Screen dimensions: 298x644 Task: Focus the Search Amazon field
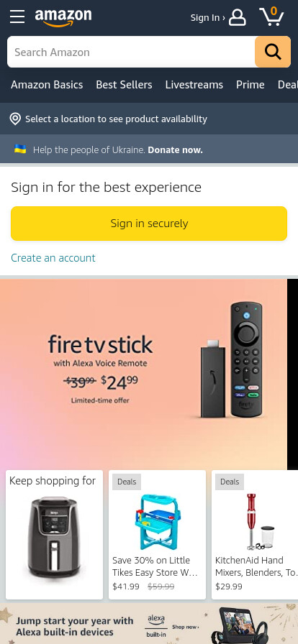coord(131,52)
